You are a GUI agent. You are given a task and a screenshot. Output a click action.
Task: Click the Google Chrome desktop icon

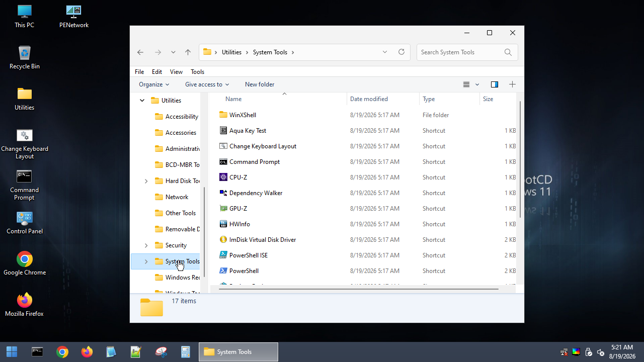[24, 263]
